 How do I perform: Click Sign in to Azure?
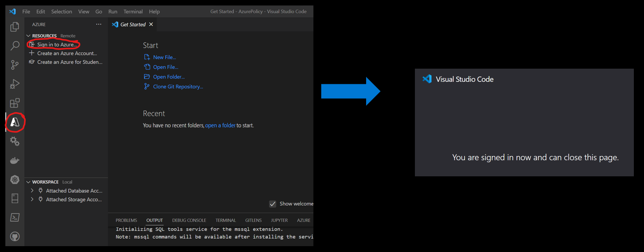(x=57, y=44)
